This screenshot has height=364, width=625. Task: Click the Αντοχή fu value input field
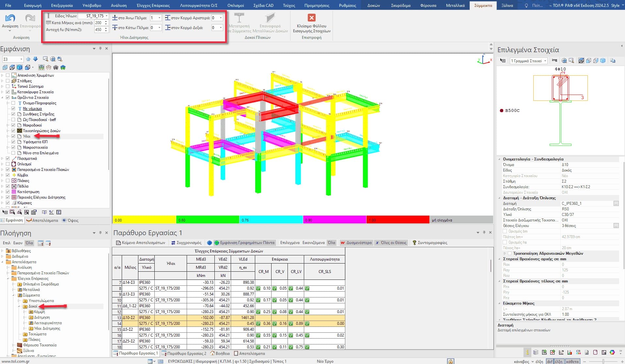click(x=99, y=30)
